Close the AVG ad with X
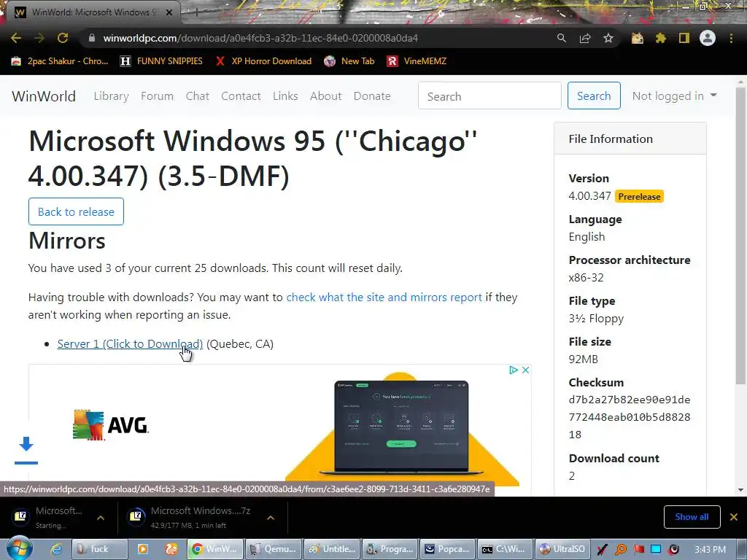The width and height of the screenshot is (747, 560). coord(525,370)
